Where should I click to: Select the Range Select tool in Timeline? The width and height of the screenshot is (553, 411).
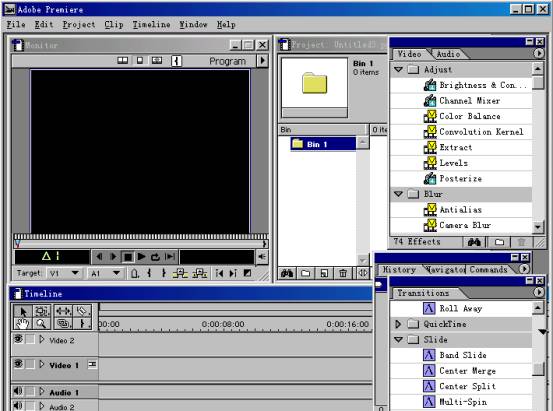[x=42, y=311]
